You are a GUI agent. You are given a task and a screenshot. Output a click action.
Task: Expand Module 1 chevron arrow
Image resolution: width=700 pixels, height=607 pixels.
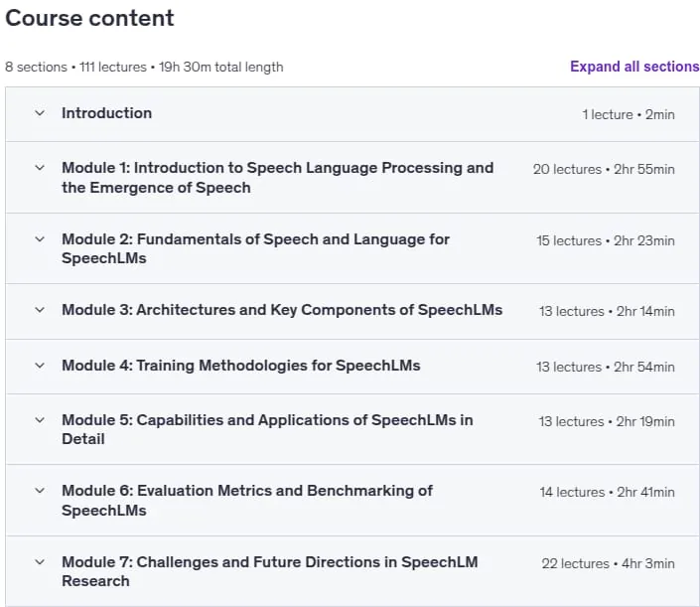[x=40, y=168]
